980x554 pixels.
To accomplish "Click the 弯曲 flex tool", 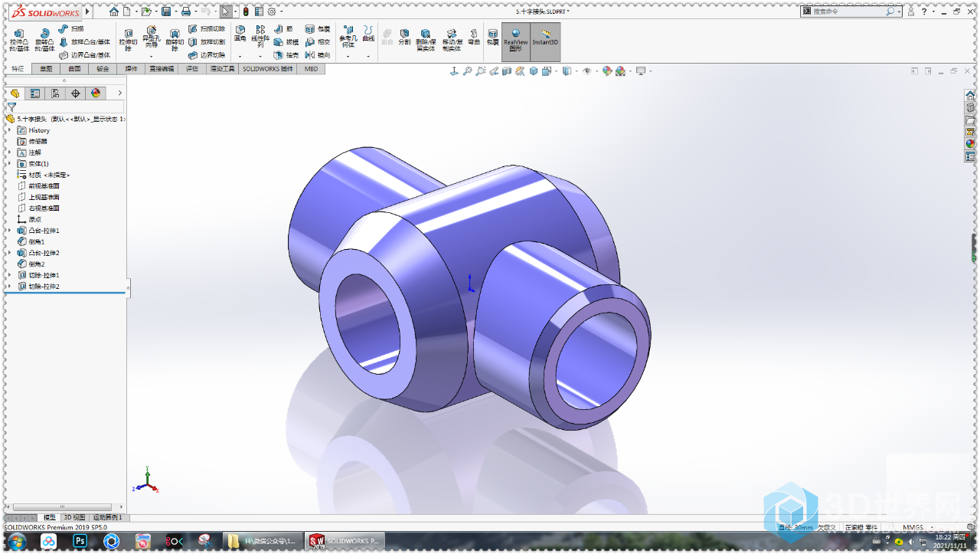I will pos(474,36).
